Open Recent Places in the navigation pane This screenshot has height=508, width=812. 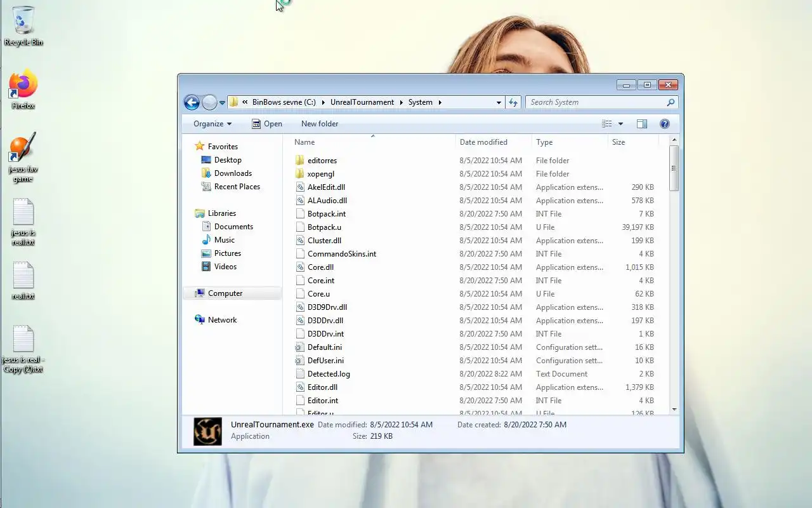pos(231,187)
